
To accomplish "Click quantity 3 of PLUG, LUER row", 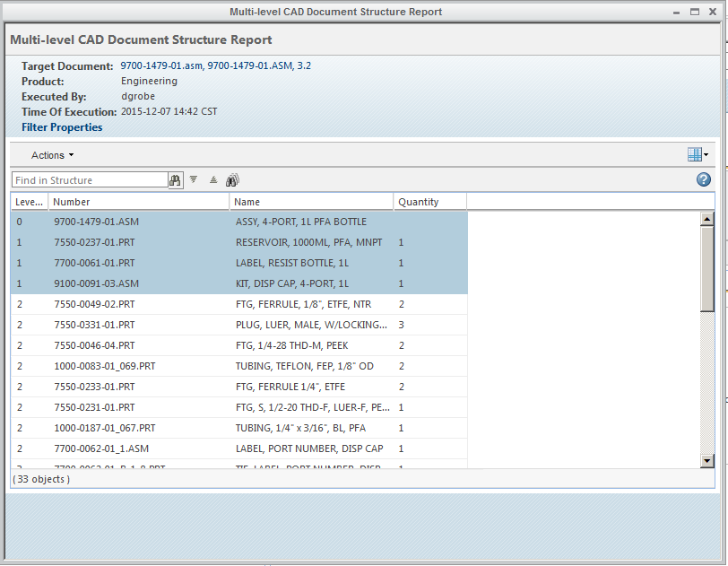I will (401, 325).
